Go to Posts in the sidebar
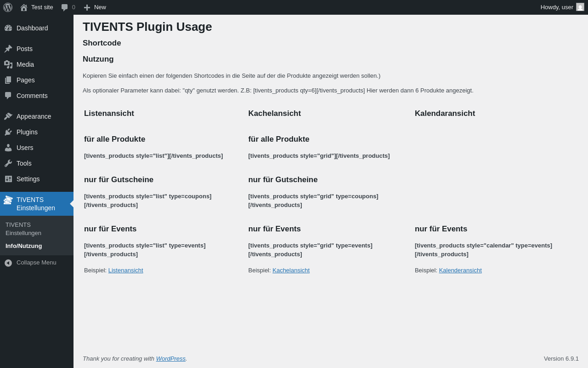 click(37, 49)
